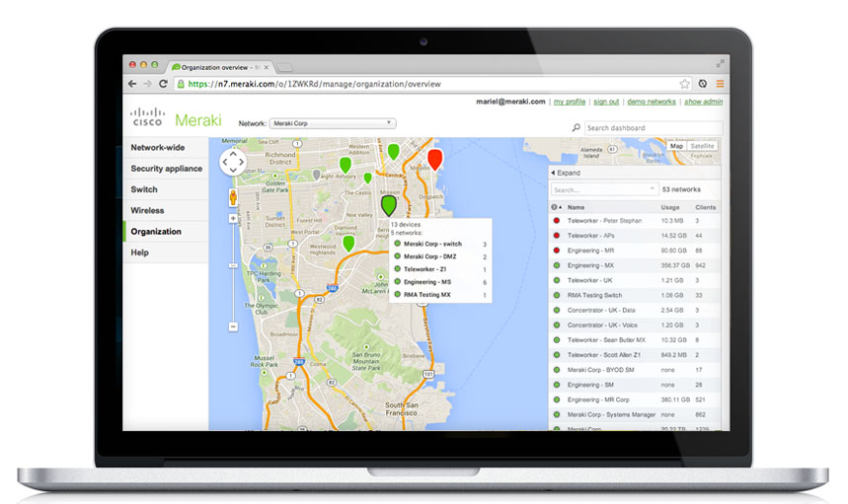Image resolution: width=848 pixels, height=504 pixels.
Task: Open the networks search filter dropdown arrow
Action: click(652, 189)
